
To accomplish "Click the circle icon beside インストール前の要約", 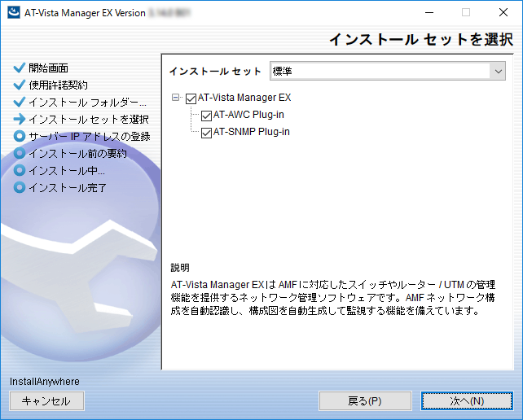I will tap(20, 153).
